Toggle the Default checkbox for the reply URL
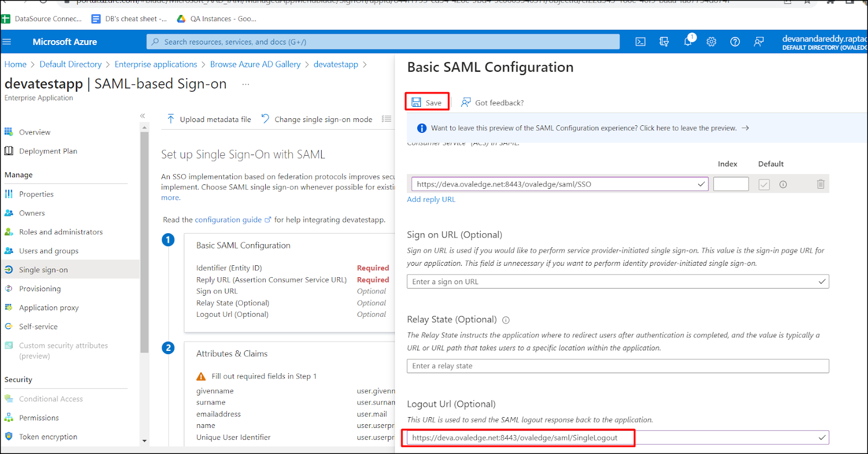The image size is (868, 454). (x=764, y=184)
